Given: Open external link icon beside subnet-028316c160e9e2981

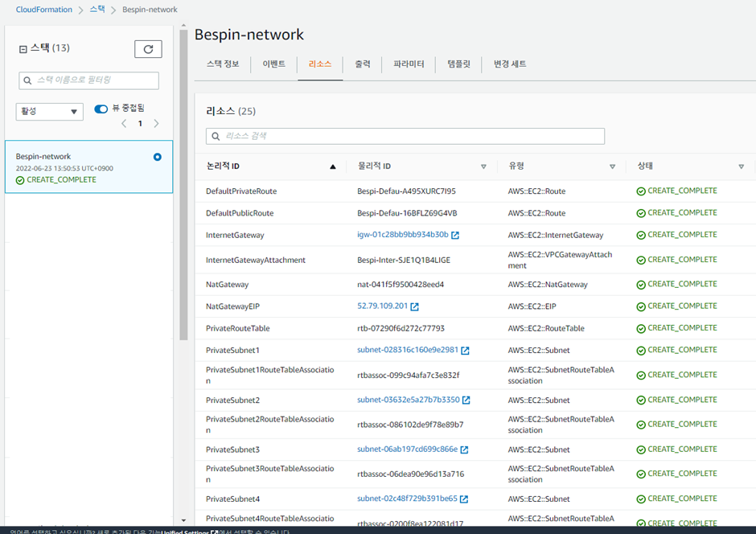Looking at the screenshot, I should tap(466, 351).
